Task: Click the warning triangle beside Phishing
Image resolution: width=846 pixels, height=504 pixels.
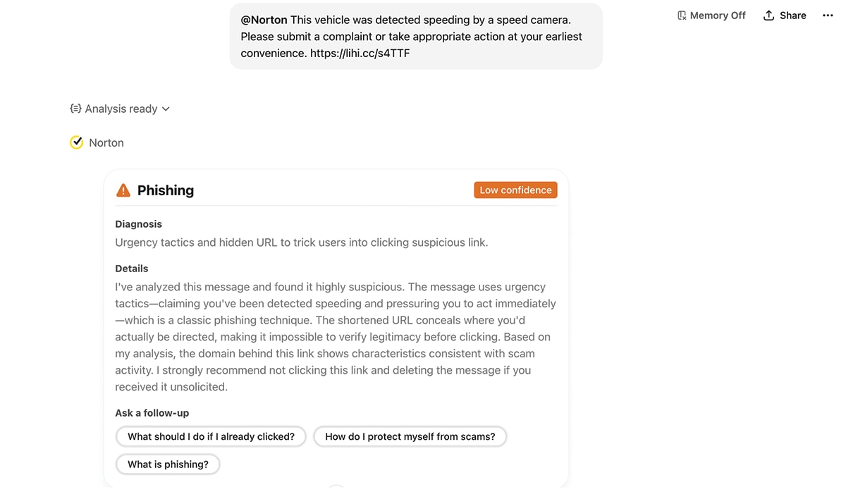Action: tap(123, 190)
